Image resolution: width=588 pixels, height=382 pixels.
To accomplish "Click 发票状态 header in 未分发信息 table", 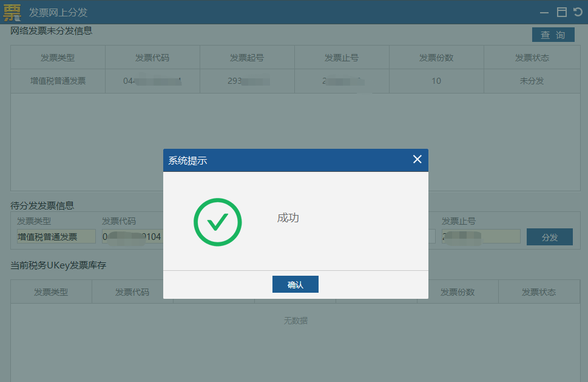I will pyautogui.click(x=532, y=58).
